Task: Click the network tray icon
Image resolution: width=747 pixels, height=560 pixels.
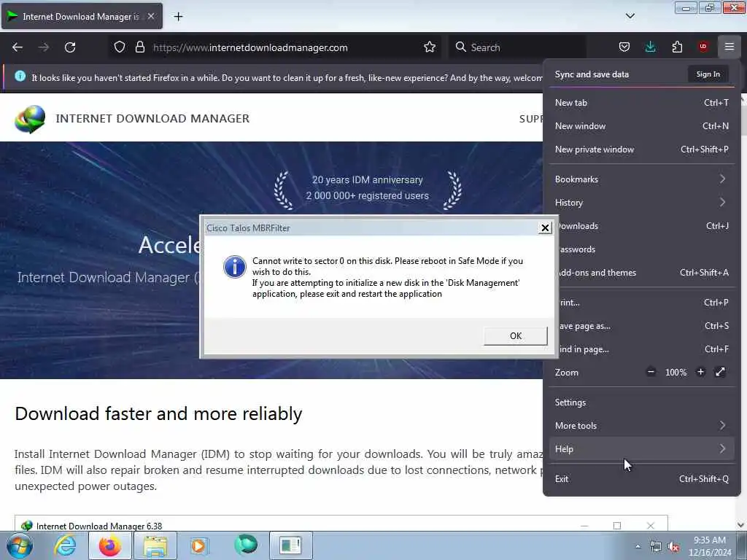Action: click(x=656, y=547)
